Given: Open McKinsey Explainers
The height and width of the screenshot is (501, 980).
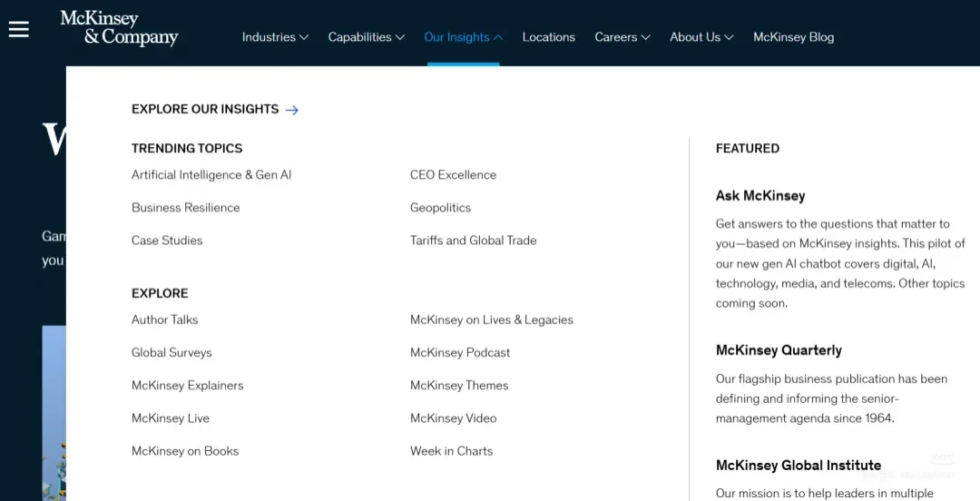Looking at the screenshot, I should 188,386.
